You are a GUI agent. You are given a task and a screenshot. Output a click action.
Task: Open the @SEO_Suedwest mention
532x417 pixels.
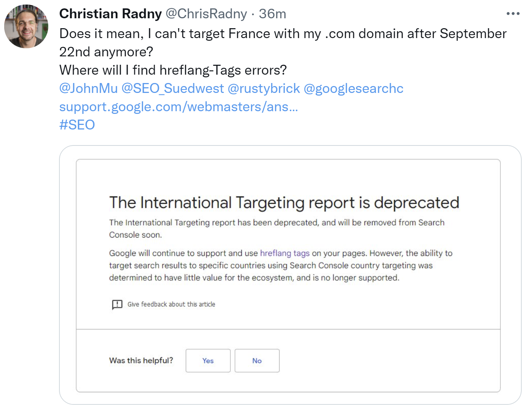point(173,88)
